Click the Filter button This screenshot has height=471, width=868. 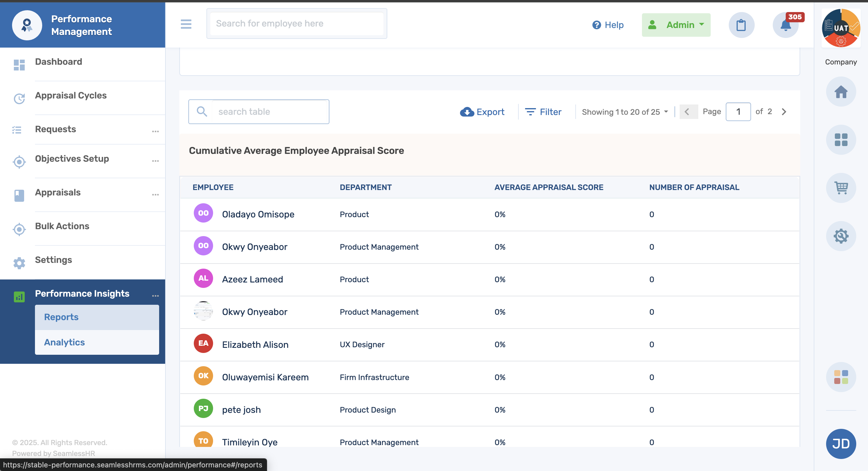pos(543,112)
